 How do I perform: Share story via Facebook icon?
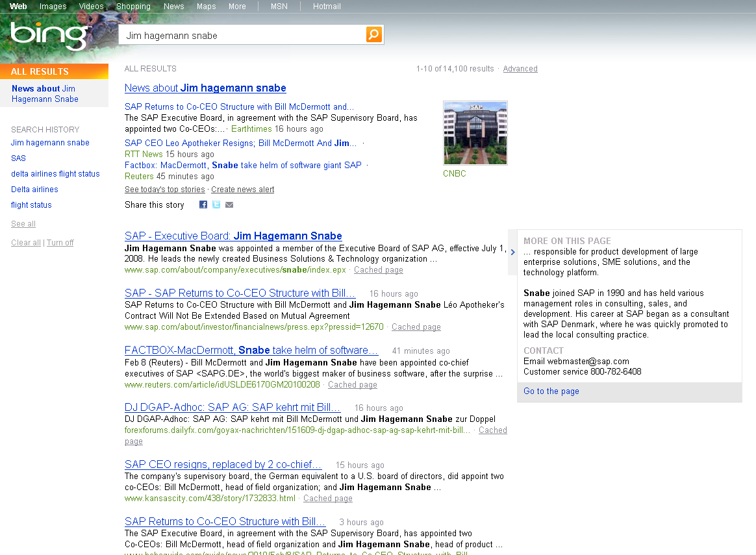point(203,205)
